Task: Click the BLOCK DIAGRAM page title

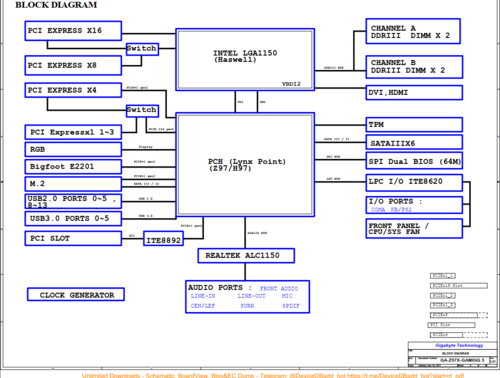Action: pyautogui.click(x=56, y=5)
